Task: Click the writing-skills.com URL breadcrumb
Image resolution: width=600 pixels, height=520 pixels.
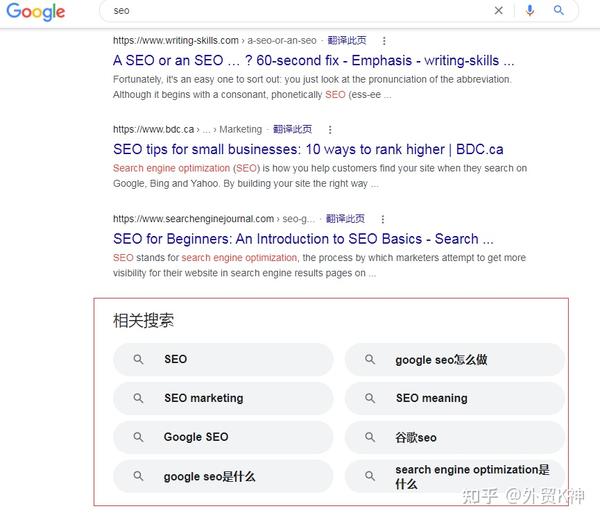Action: pos(215,41)
